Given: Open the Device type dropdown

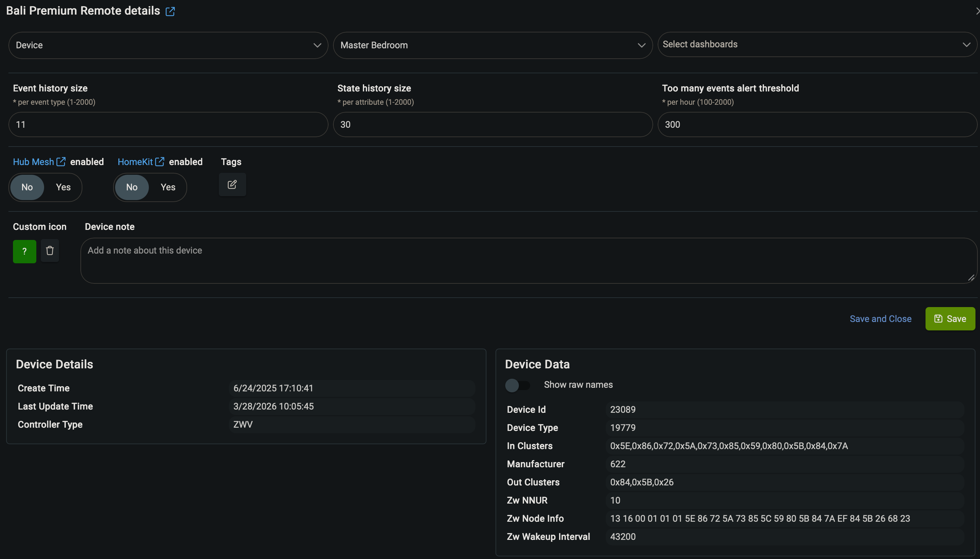Looking at the screenshot, I should pos(168,45).
